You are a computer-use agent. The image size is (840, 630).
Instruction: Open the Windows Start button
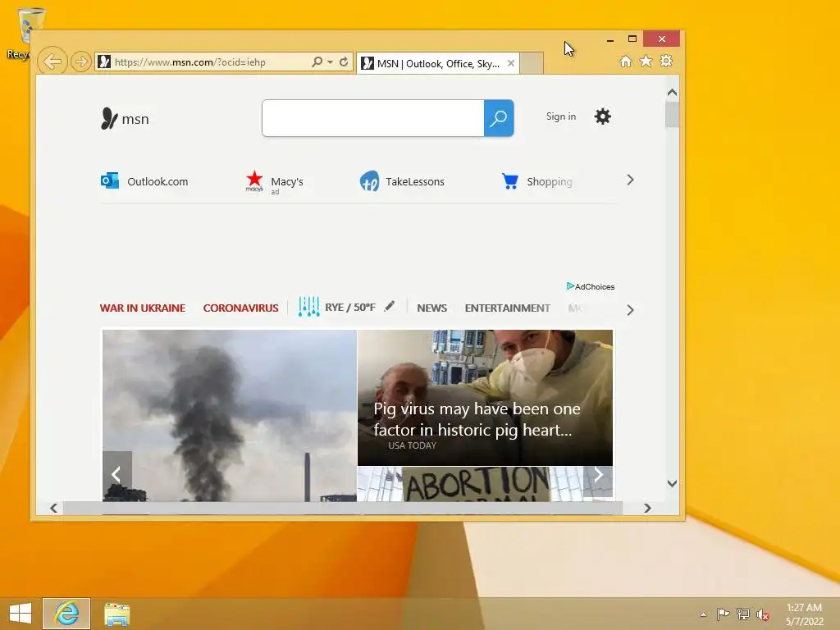21,614
